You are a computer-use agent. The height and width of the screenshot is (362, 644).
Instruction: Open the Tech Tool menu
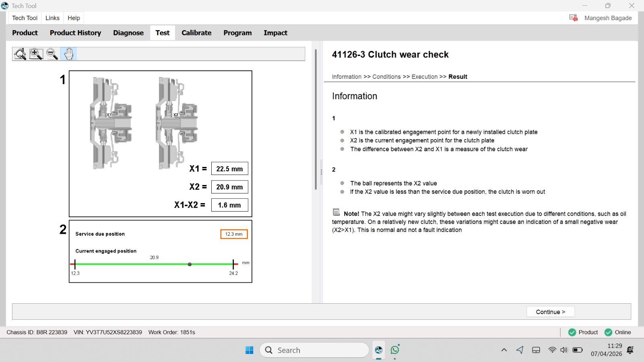[25, 18]
